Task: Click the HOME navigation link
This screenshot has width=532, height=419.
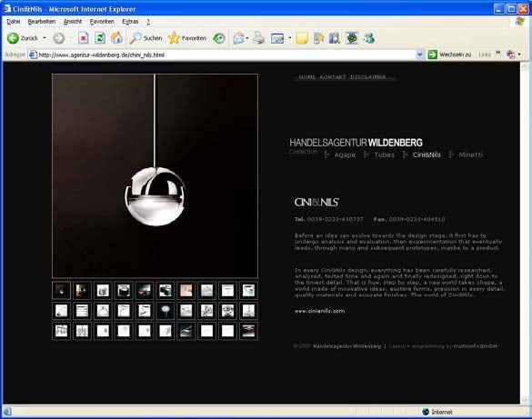Action: 307,77
